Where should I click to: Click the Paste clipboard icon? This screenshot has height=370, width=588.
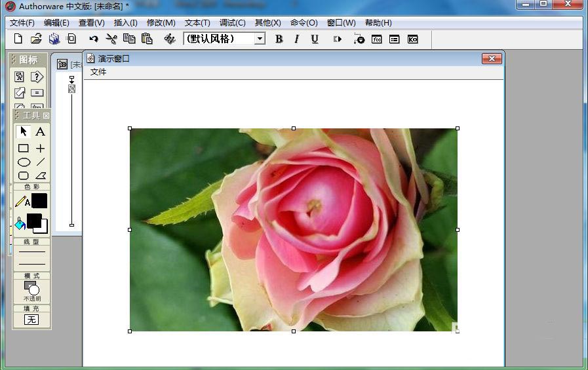point(147,39)
